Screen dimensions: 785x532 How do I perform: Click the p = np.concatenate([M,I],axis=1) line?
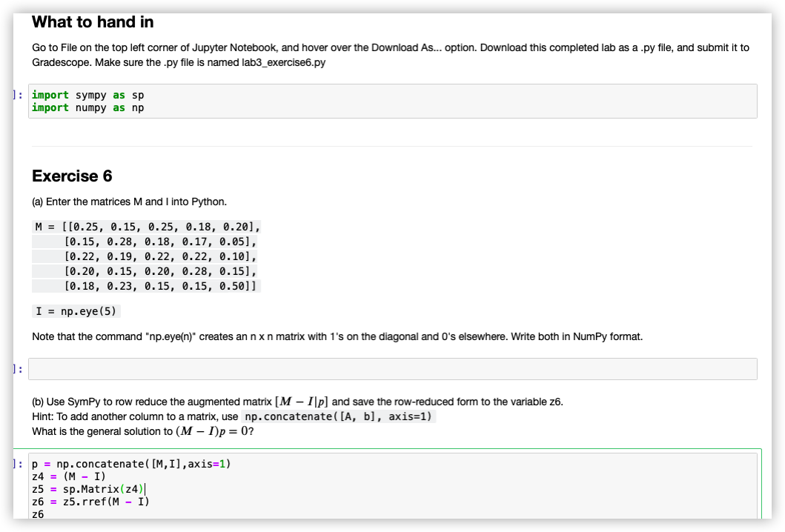(x=130, y=464)
